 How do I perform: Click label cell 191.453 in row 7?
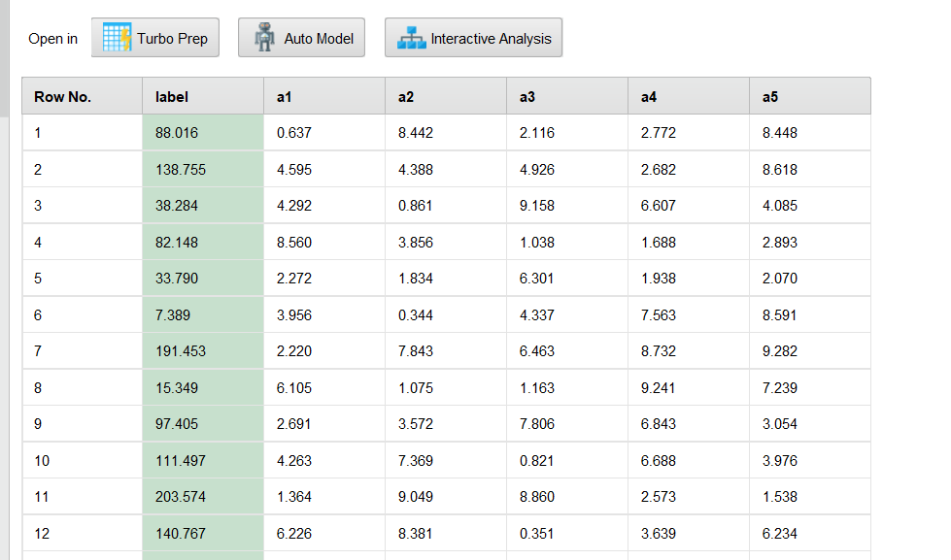click(x=203, y=351)
